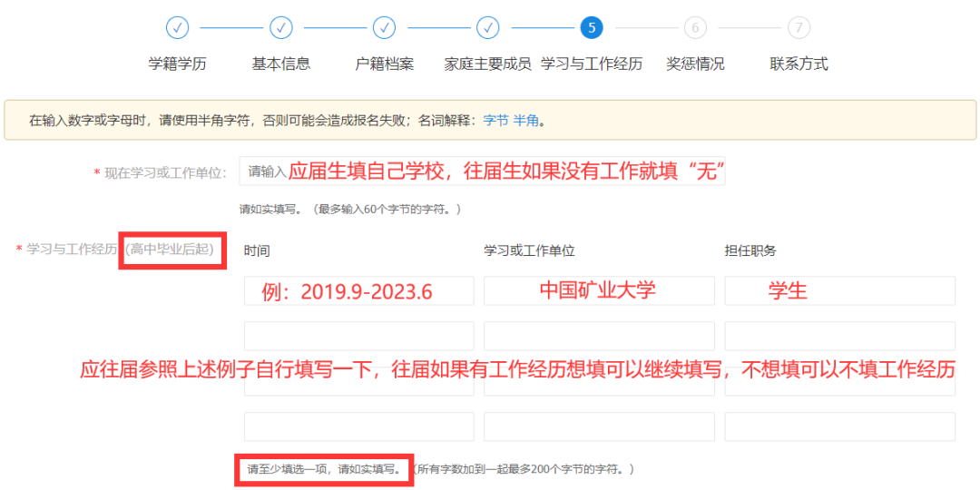This screenshot has height=490, width=980.
Task: Click the checkmark circle above 基本信息
Action: coord(281,28)
